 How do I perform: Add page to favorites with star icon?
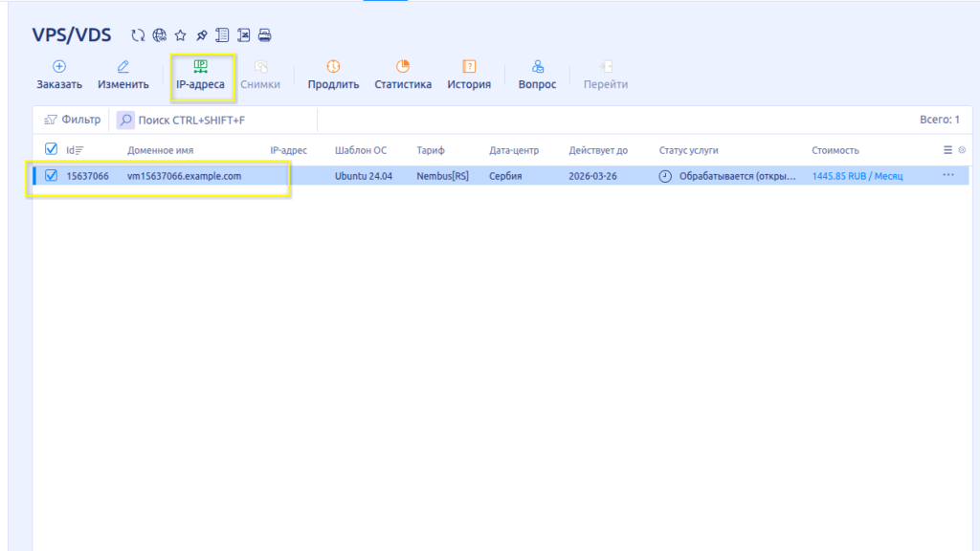click(181, 36)
